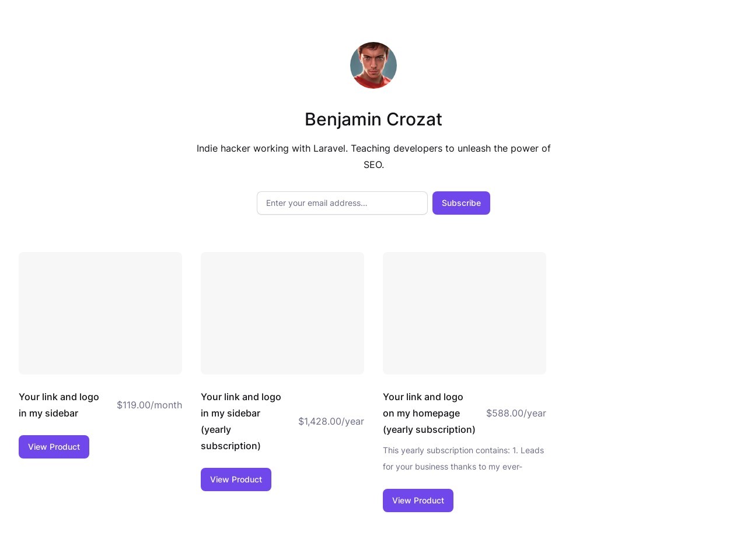Click the Benjamin Crozat name heading
Screen dimensions: 747x560
click(x=373, y=119)
